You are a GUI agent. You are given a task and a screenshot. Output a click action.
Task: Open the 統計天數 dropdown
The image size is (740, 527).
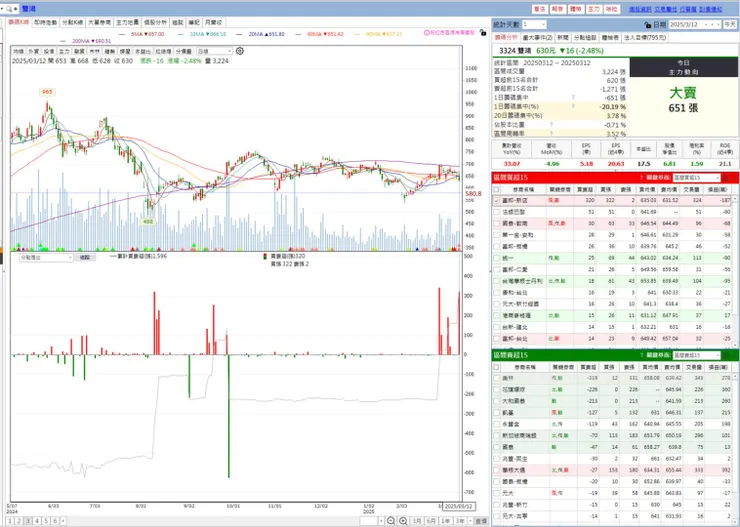click(x=534, y=25)
